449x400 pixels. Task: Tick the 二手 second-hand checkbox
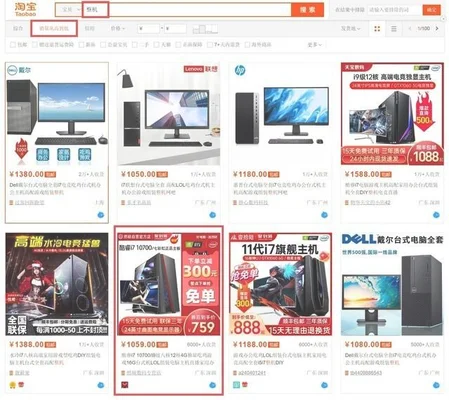click(x=135, y=45)
